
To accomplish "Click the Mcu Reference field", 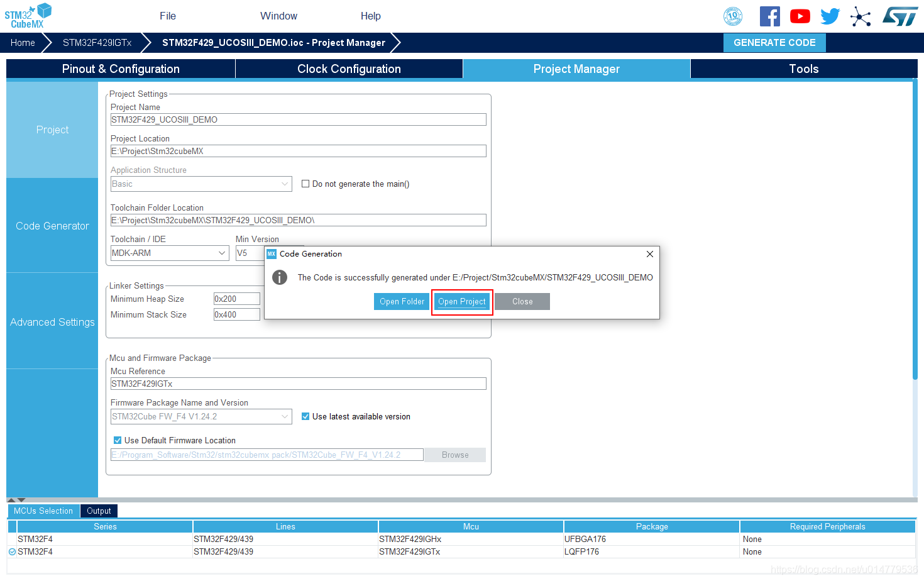I will pyautogui.click(x=299, y=384).
